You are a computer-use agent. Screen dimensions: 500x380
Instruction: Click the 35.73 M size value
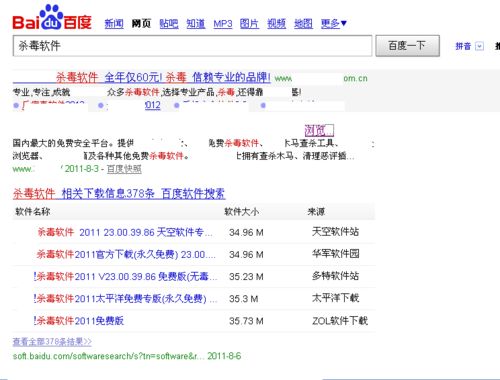[x=246, y=321]
